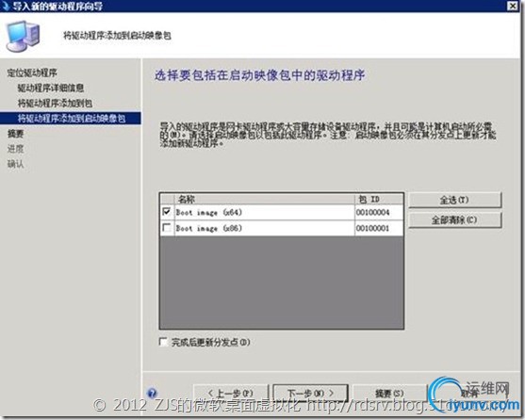Click the blue help question mark icon
525x420 pixels.
pyautogui.click(x=152, y=393)
